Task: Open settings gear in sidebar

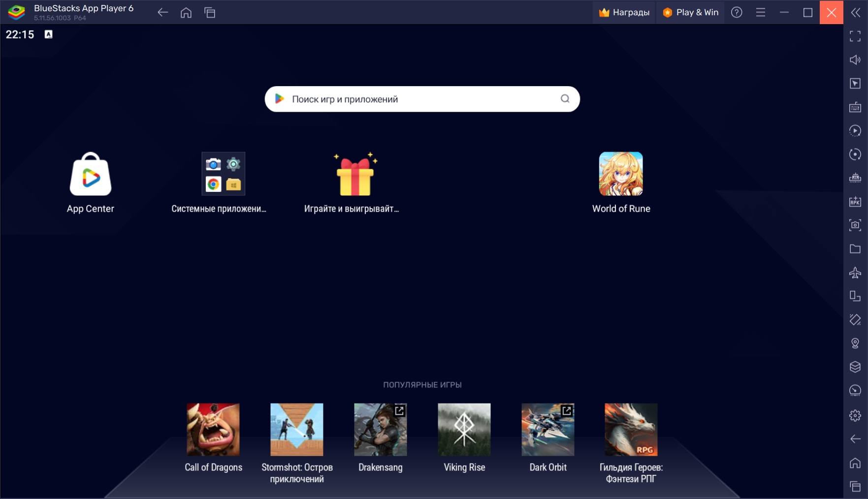Action: pyautogui.click(x=856, y=415)
